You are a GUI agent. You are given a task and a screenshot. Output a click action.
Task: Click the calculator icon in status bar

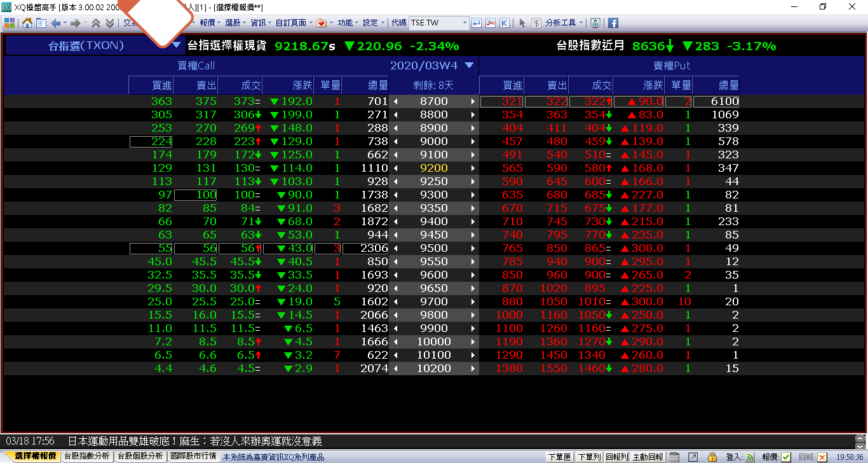pyautogui.click(x=674, y=457)
